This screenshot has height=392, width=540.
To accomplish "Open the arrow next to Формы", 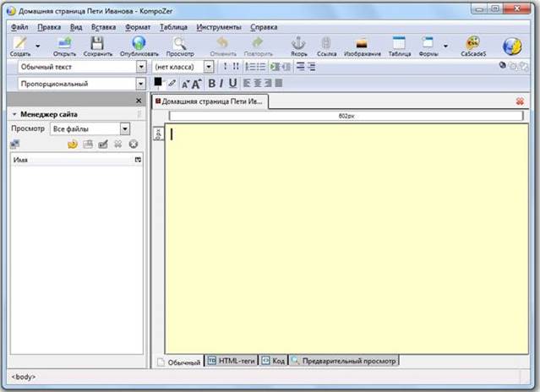I will [445, 46].
